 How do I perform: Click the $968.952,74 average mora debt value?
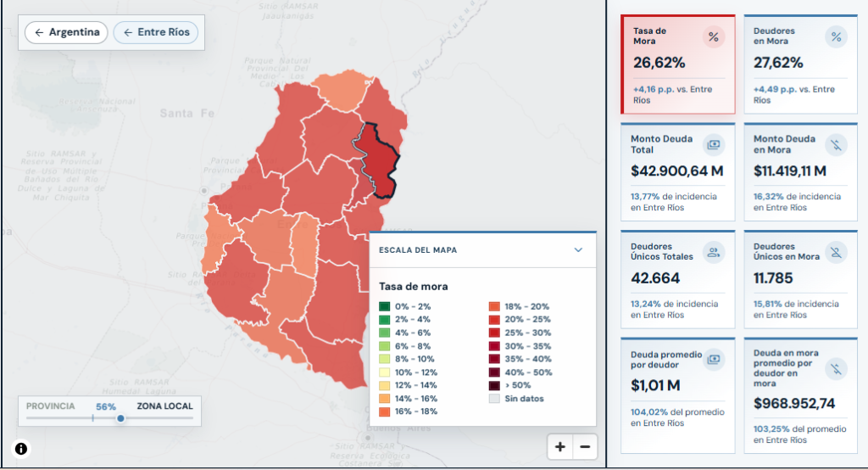tap(794, 404)
